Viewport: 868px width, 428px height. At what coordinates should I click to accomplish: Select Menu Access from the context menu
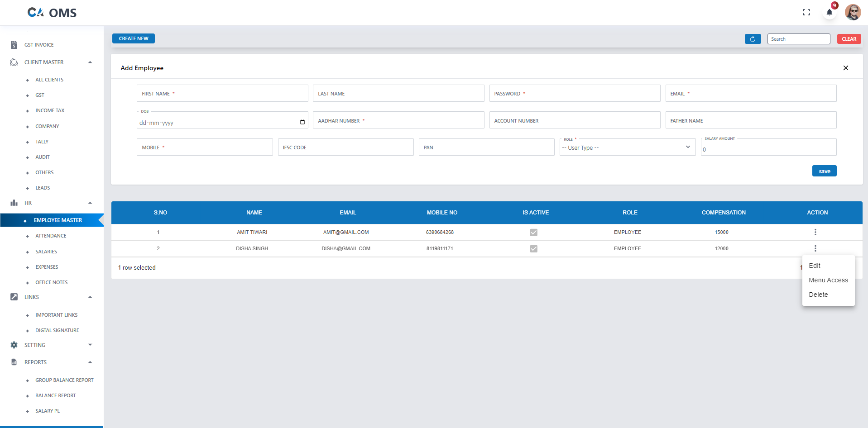click(x=828, y=280)
